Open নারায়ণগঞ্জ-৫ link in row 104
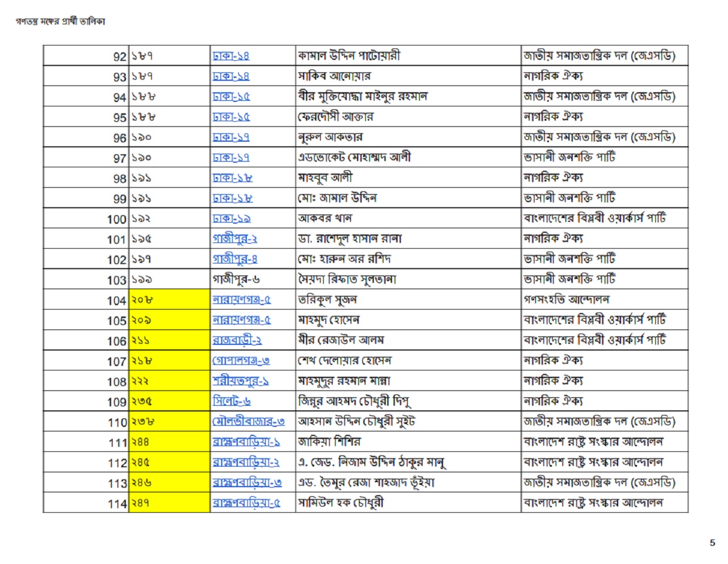Screen dimensions: 728x564 (241, 300)
